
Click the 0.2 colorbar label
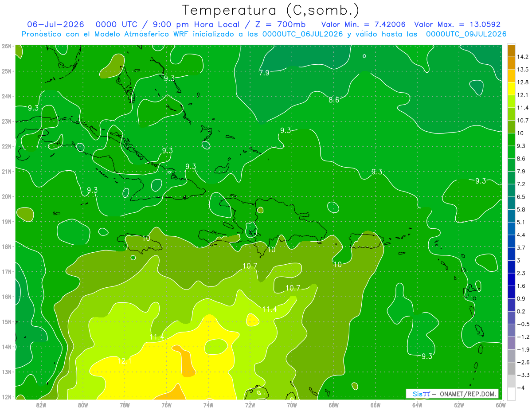(521, 311)
